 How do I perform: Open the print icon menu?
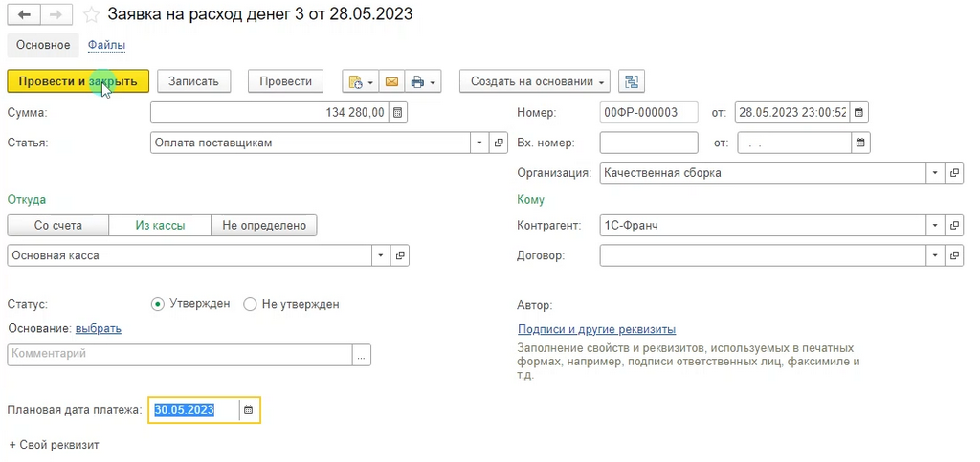(422, 81)
